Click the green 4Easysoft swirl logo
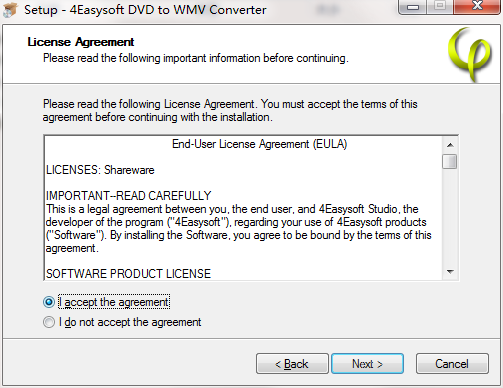The height and width of the screenshot is (388, 503). click(470, 54)
